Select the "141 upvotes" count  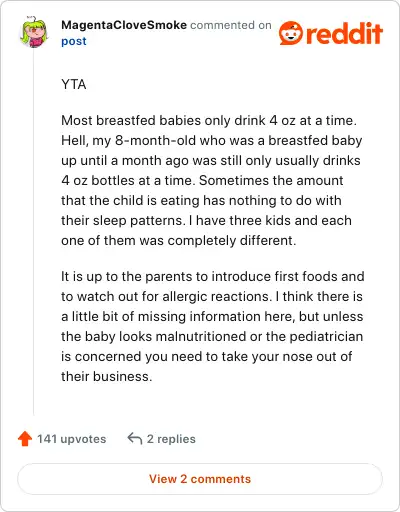coord(71,439)
